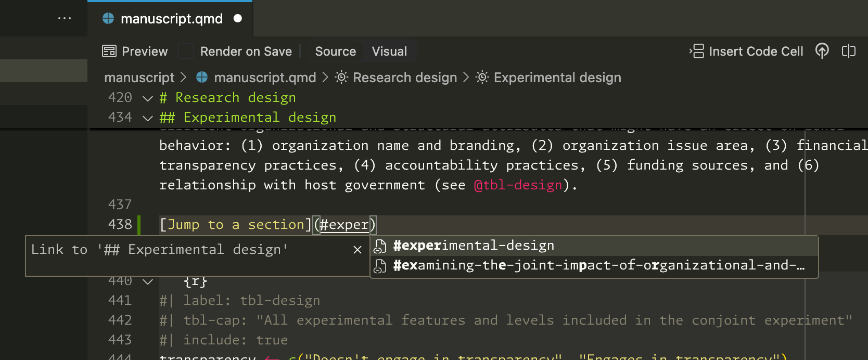Open Research design breadcrumb section
The width and height of the screenshot is (868, 360).
click(404, 78)
